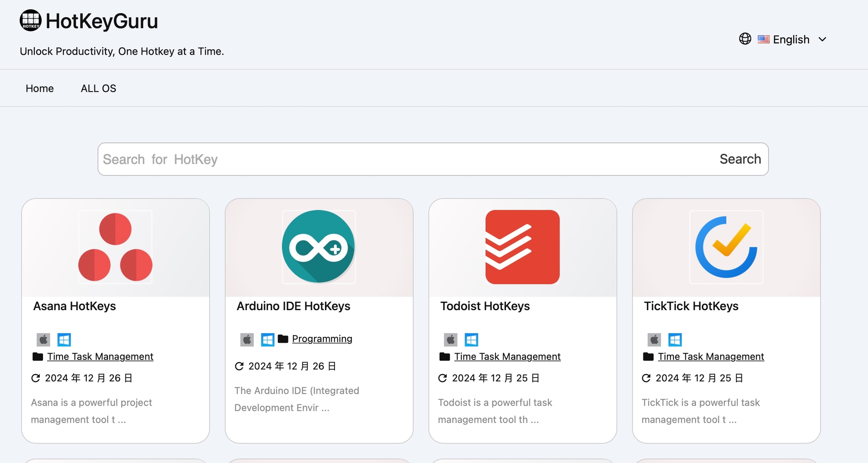Screen dimensions: 868x463
Task: Click Apple macOS icon on Arduino card
Action: [247, 340]
